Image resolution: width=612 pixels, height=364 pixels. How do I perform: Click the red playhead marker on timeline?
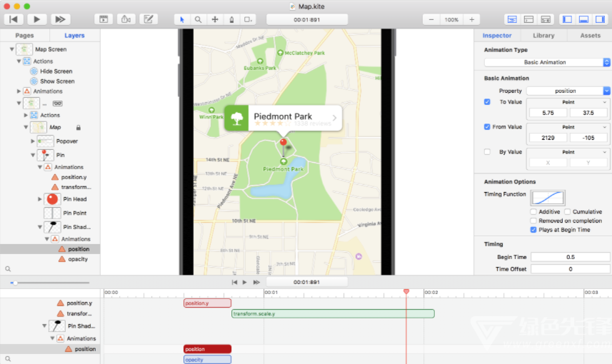[406, 291]
